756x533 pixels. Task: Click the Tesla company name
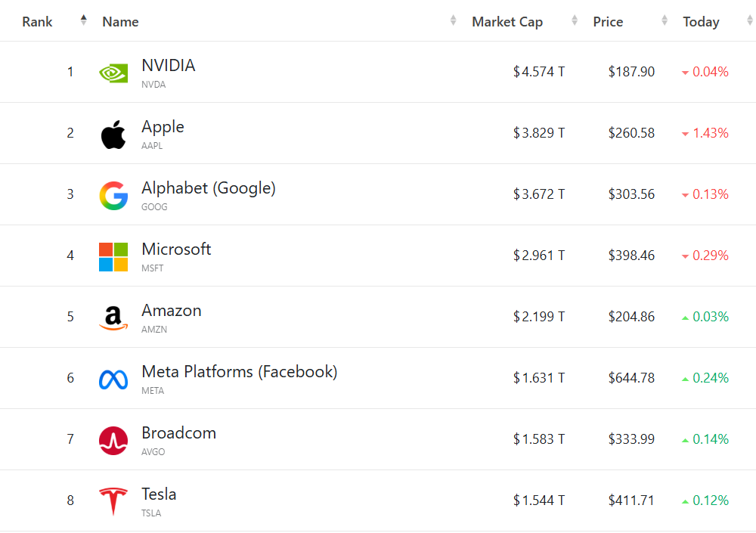(159, 494)
